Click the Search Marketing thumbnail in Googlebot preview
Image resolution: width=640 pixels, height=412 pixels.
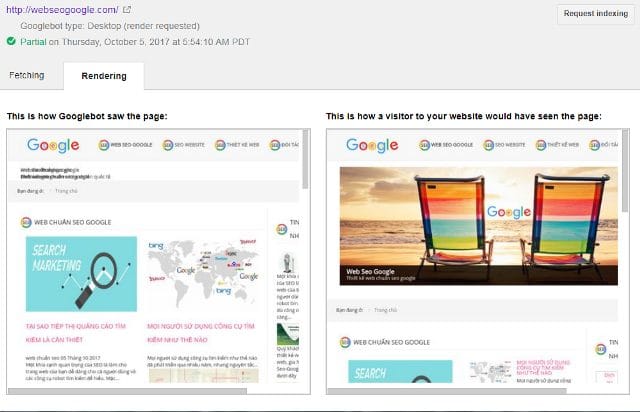coord(81,274)
